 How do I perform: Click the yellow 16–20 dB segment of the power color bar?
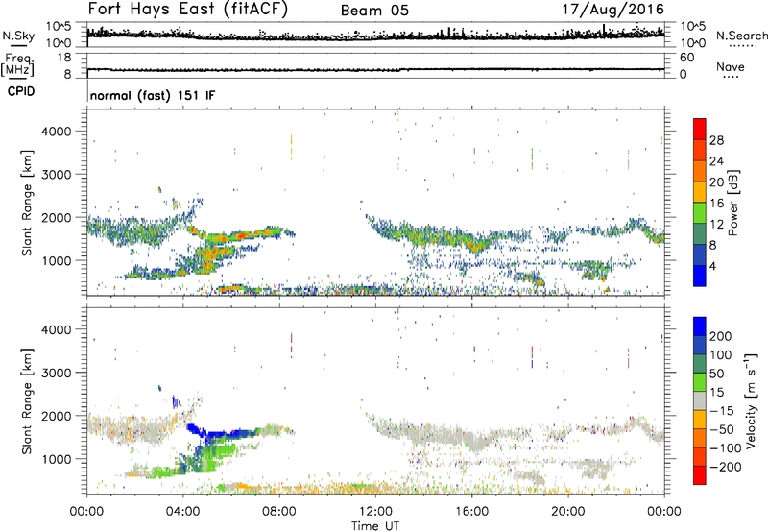700,191
